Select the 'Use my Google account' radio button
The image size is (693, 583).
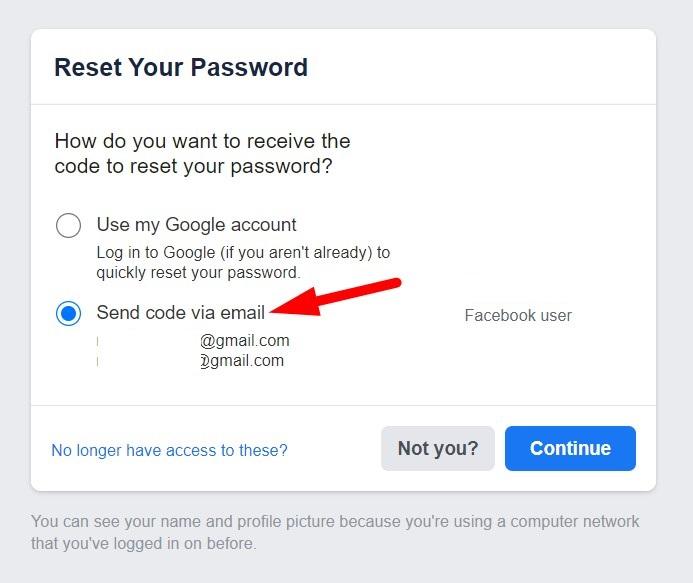[68, 225]
